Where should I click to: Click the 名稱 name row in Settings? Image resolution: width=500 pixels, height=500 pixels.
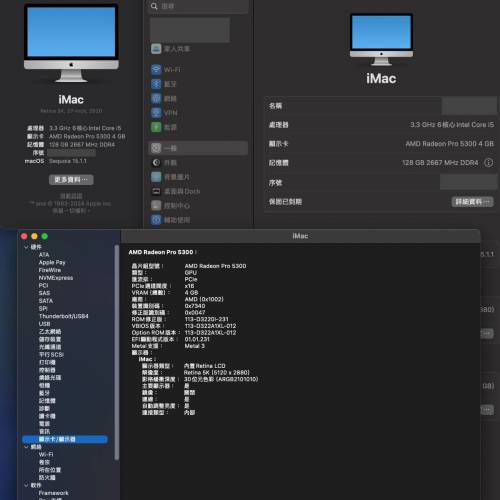pos(381,106)
